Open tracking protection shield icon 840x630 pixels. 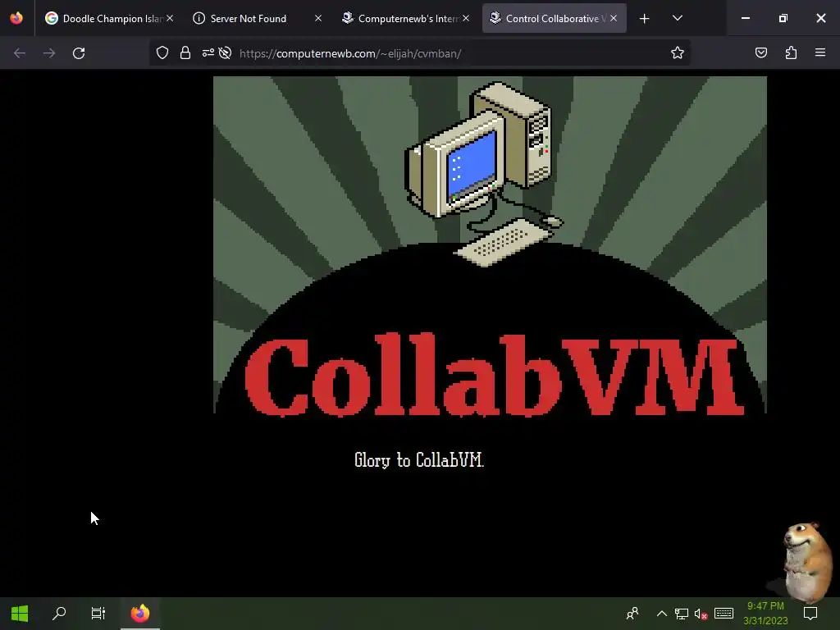(x=162, y=52)
